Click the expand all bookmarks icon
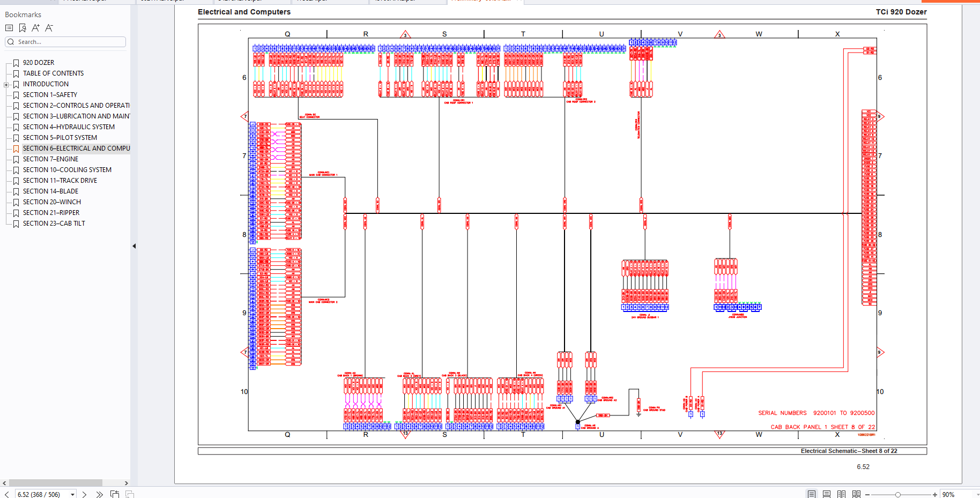This screenshot has width=980, height=498. (x=9, y=28)
